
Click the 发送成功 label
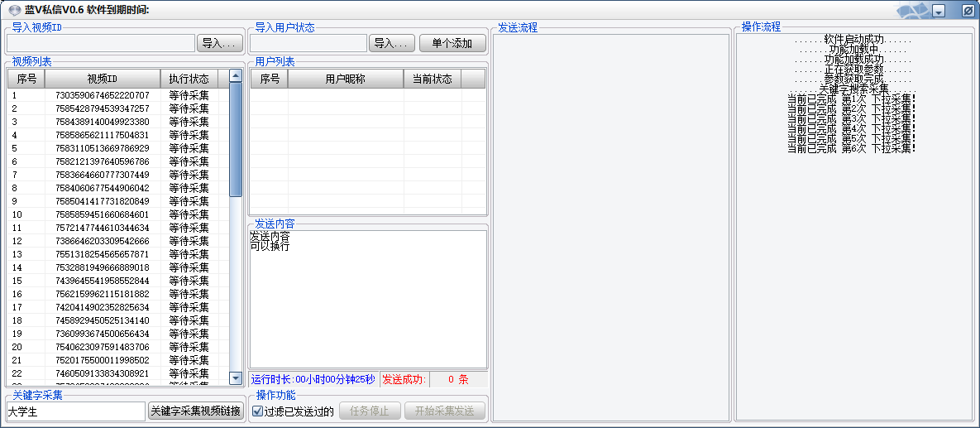(x=404, y=379)
